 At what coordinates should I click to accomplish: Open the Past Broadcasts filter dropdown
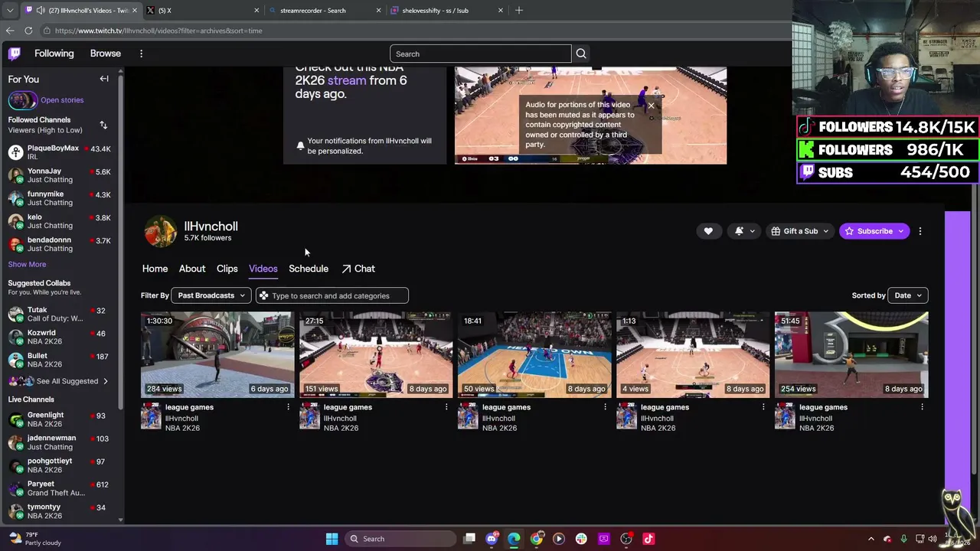211,295
